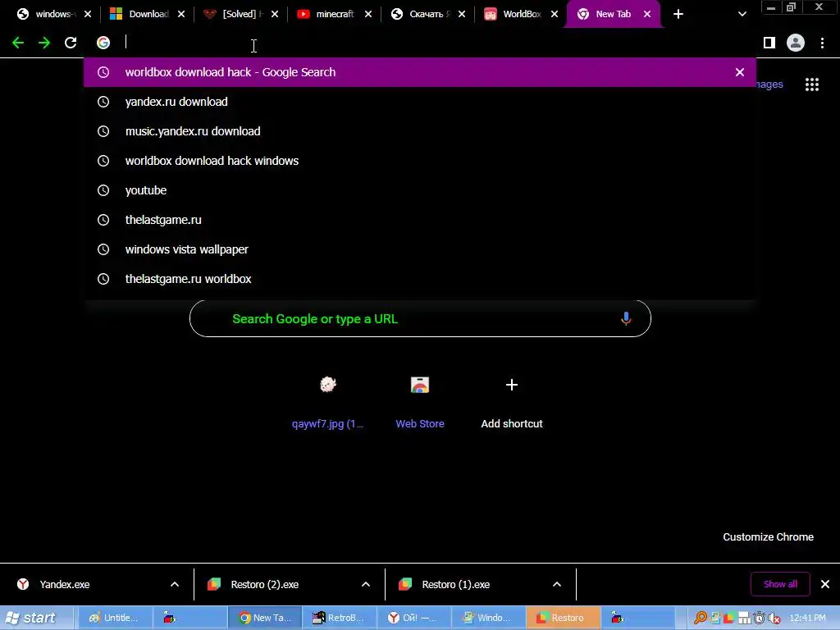Click the Add shortcut button
Screen dimensions: 840x630
512,402
